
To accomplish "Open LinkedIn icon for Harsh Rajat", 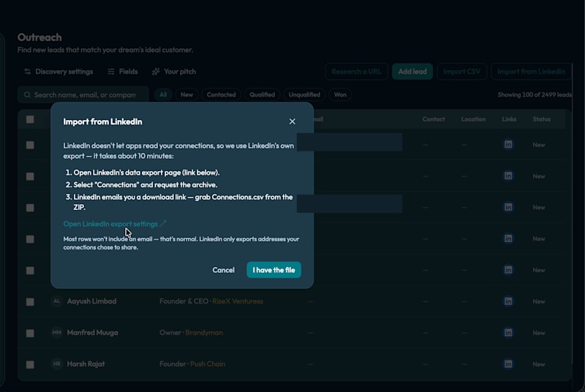I will click(508, 364).
